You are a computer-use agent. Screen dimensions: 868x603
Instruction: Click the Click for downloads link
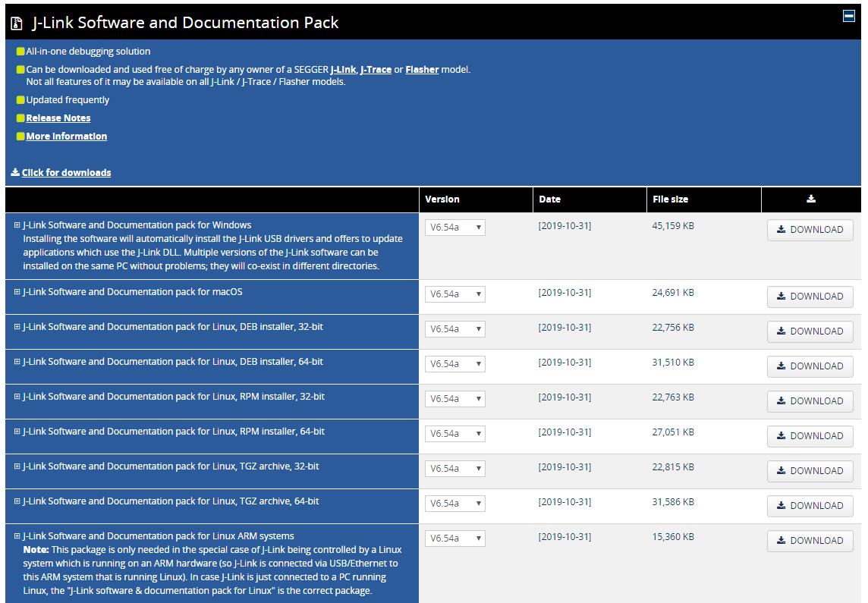(67, 173)
